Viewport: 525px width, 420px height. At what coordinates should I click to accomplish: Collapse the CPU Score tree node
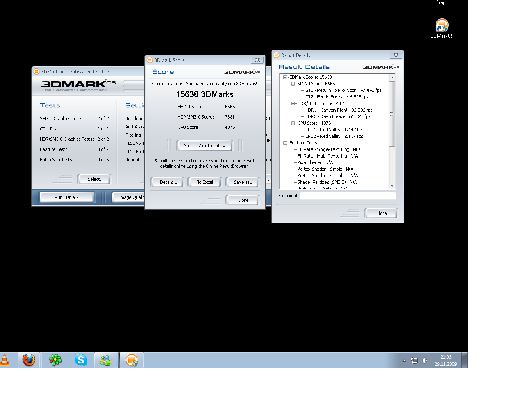click(293, 123)
